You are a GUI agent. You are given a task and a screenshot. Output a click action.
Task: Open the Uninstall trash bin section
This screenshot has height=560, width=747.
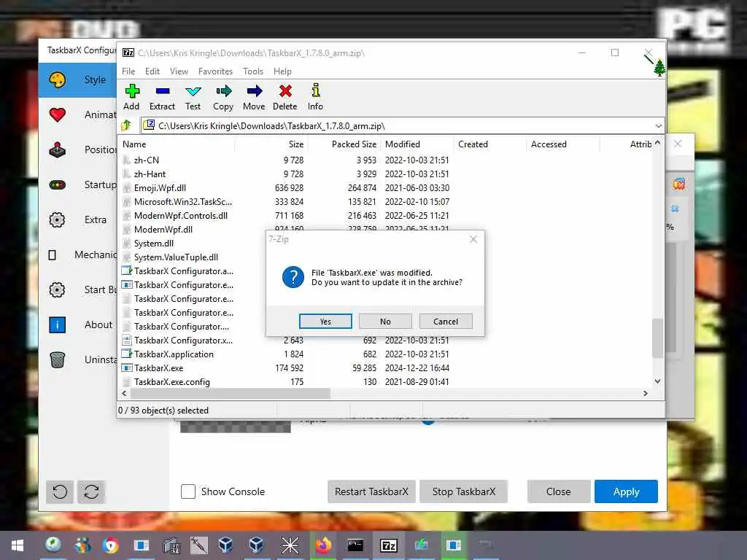point(78,359)
